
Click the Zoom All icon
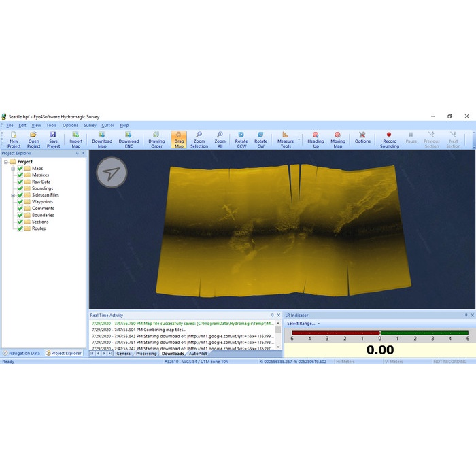[220, 139]
